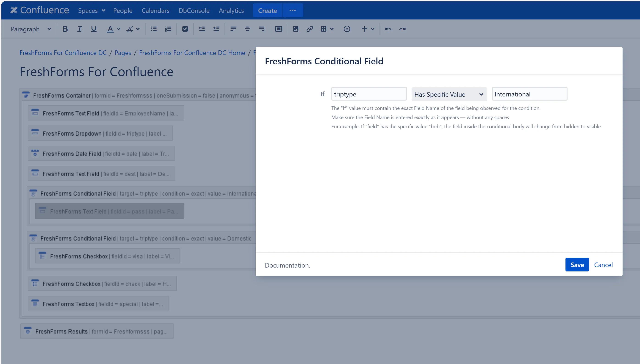
Task: Apply underline formatting
Action: [x=94, y=29]
